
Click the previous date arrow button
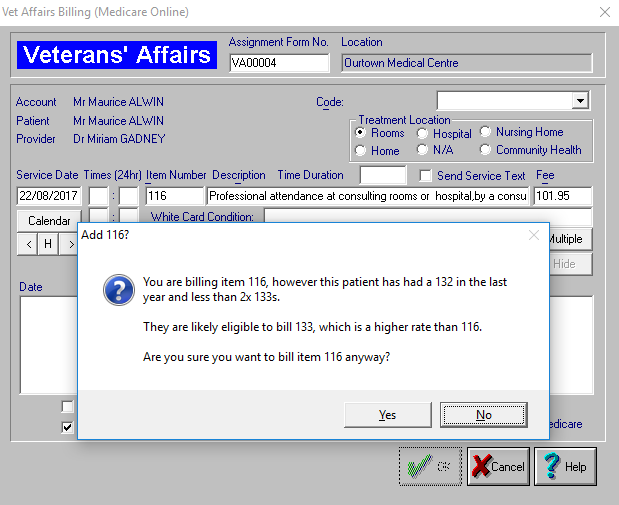point(28,244)
